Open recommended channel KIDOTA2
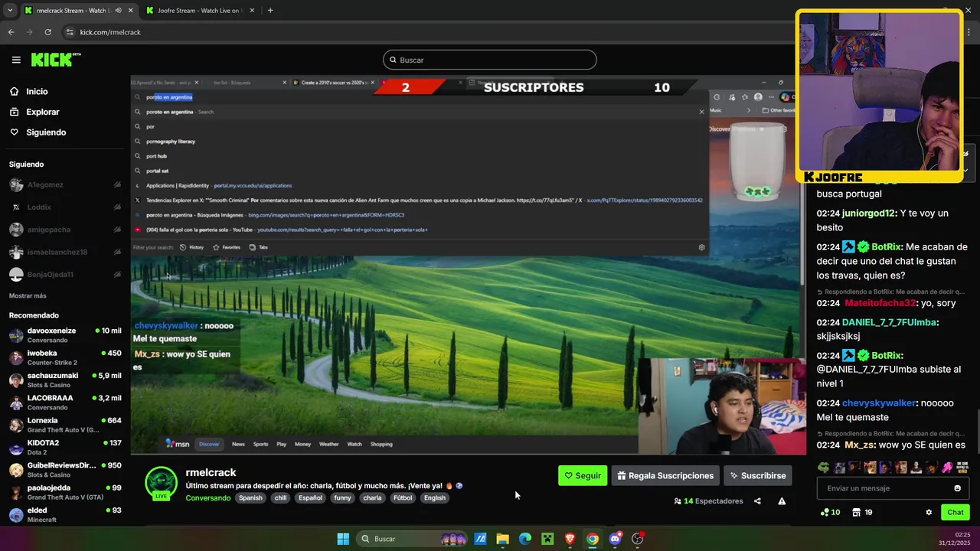The image size is (980, 551). click(65, 447)
